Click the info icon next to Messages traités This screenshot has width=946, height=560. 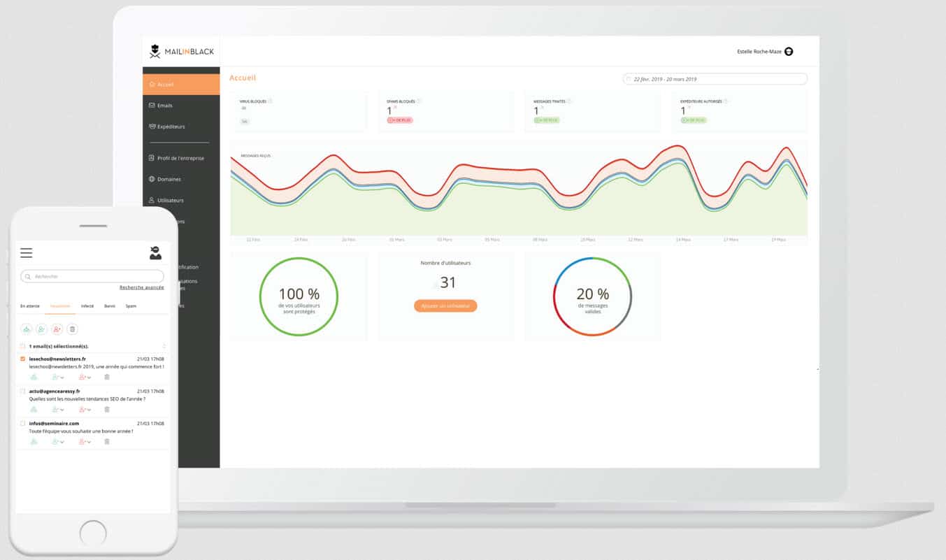coord(569,101)
